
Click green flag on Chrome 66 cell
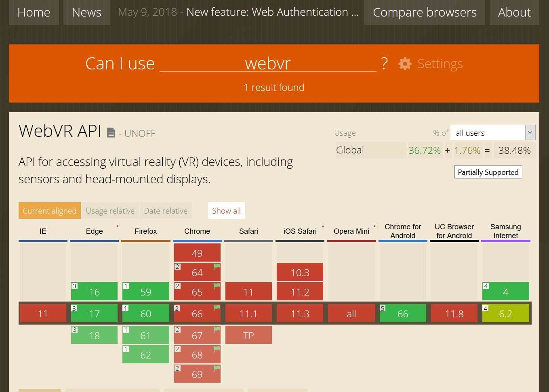(x=217, y=308)
